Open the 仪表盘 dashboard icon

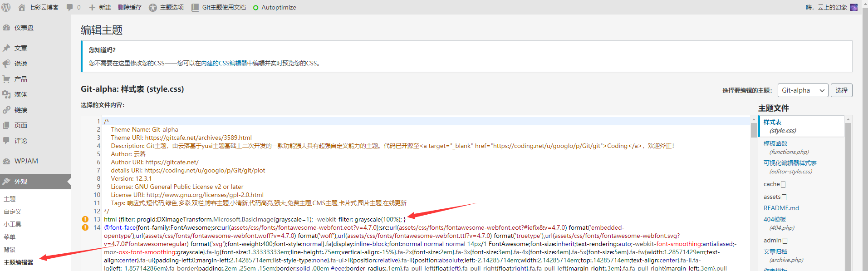pos(6,28)
